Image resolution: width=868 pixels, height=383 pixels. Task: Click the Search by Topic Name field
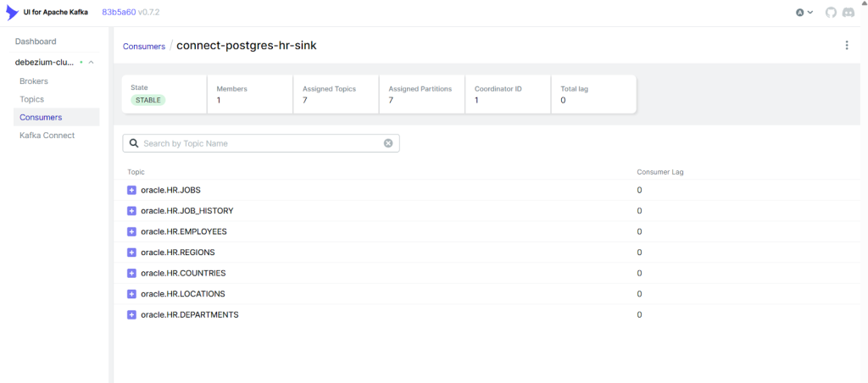pyautogui.click(x=254, y=143)
